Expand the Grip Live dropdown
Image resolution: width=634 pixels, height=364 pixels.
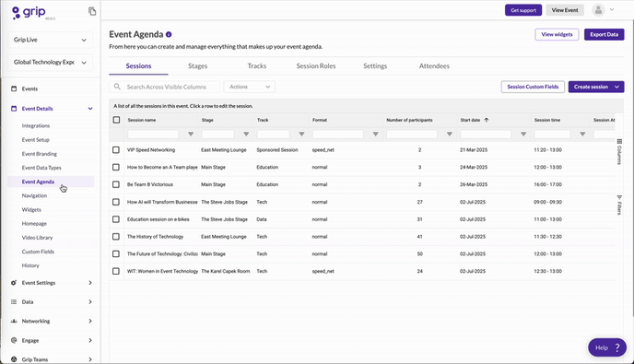[50, 40]
